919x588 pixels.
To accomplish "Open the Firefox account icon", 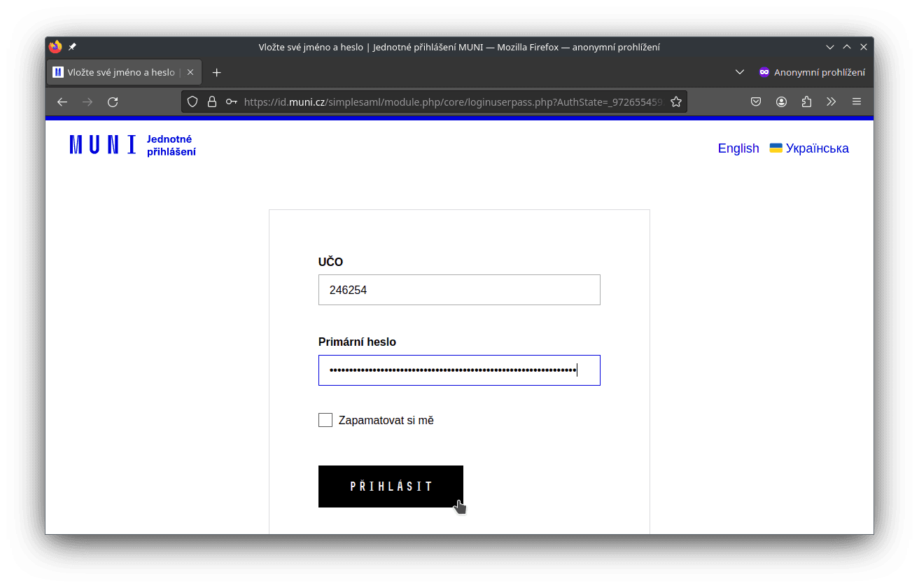I will (x=781, y=102).
